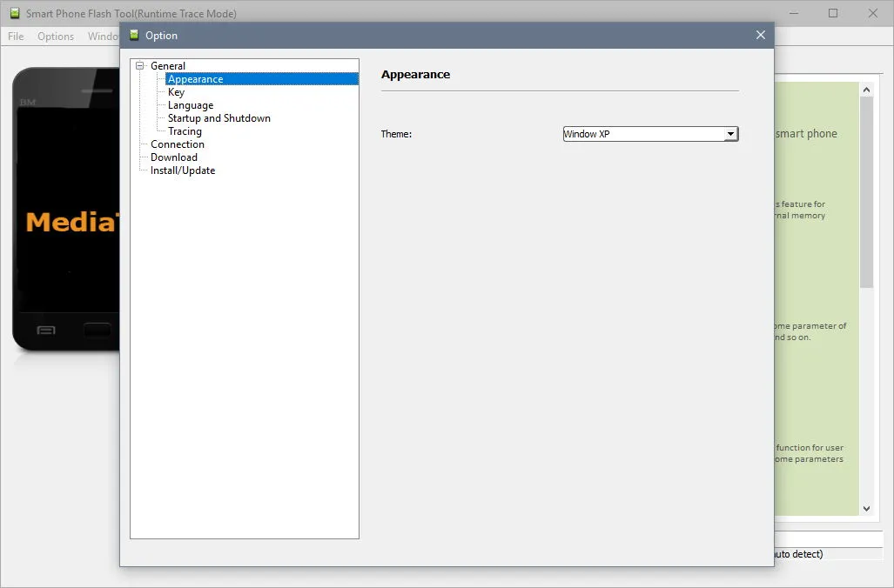Minimize the Flash Tool main window

(x=794, y=13)
